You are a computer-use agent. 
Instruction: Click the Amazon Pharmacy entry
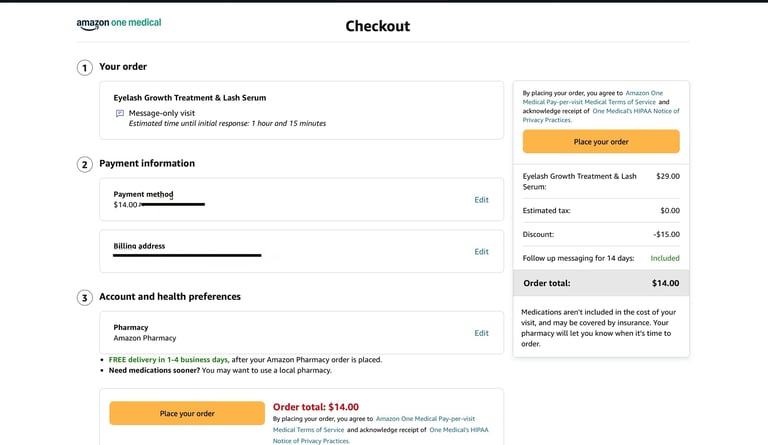[x=145, y=339]
